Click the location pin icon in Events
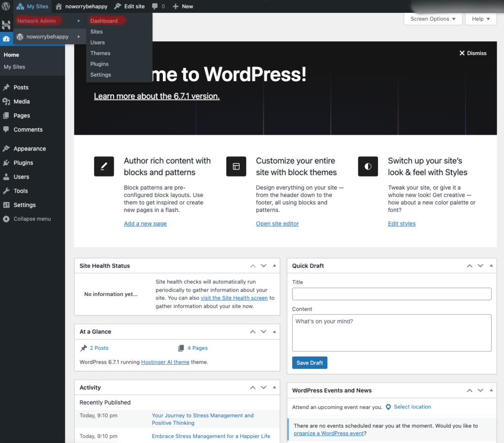This screenshot has height=443, width=504. pos(388,407)
